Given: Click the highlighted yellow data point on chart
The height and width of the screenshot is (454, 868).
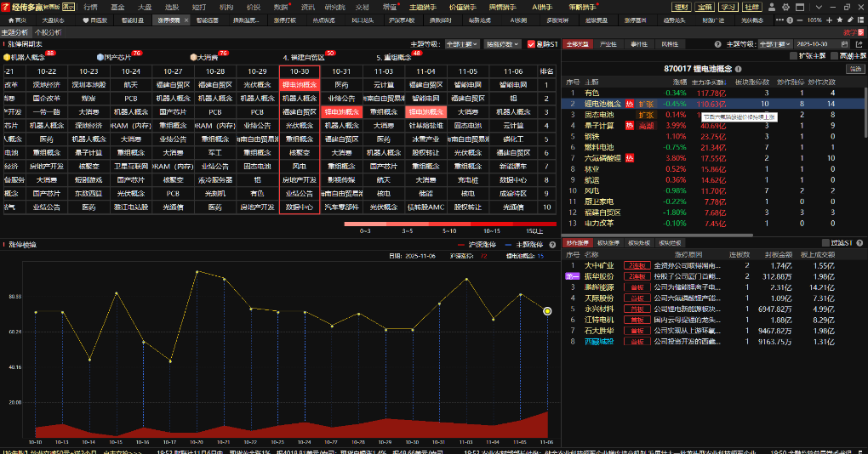Looking at the screenshot, I should (547, 311).
